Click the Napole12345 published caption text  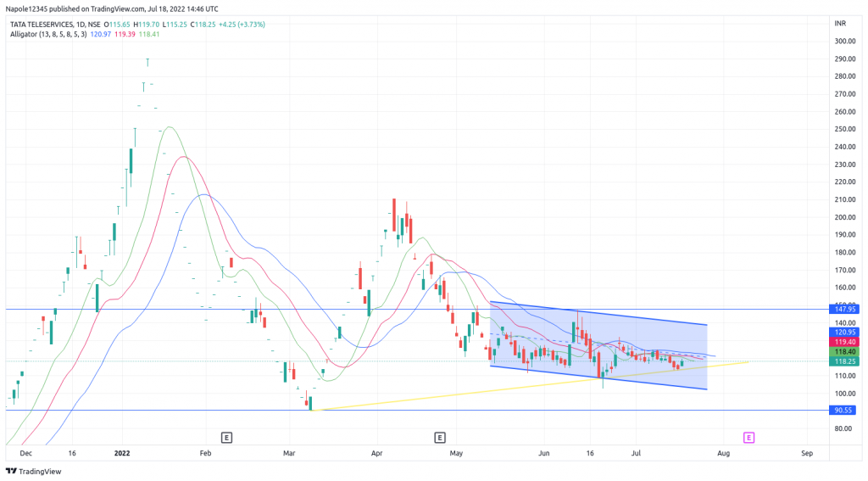point(112,8)
